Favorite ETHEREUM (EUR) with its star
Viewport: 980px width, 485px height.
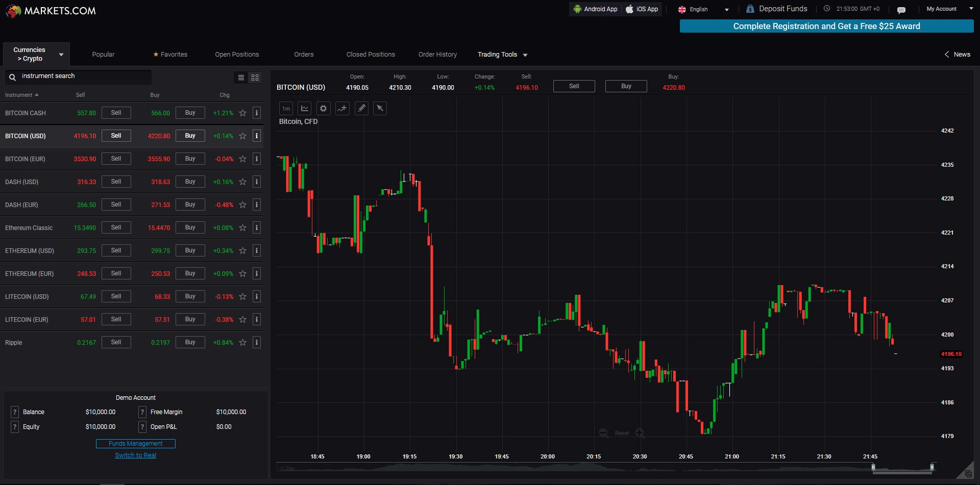[243, 274]
